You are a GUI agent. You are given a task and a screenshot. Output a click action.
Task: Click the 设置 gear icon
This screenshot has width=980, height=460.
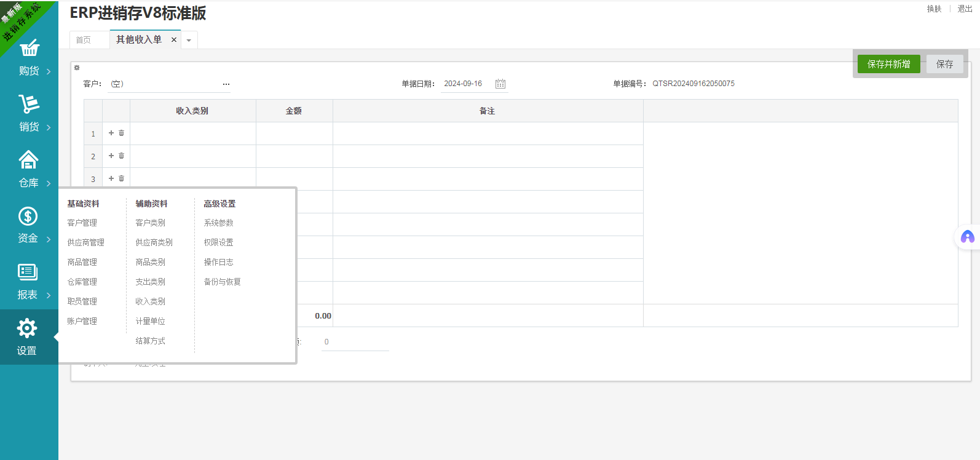27,328
